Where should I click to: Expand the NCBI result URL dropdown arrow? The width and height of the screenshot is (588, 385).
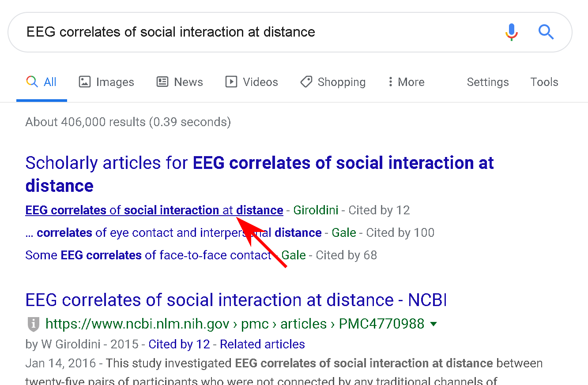433,324
